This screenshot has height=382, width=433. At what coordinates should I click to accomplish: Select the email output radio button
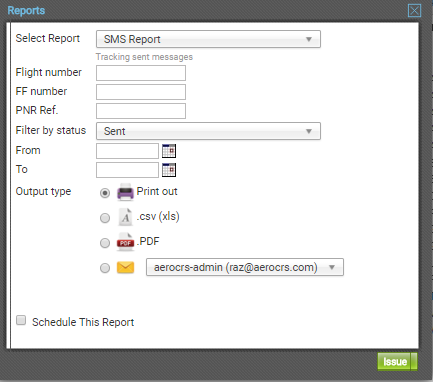click(105, 268)
